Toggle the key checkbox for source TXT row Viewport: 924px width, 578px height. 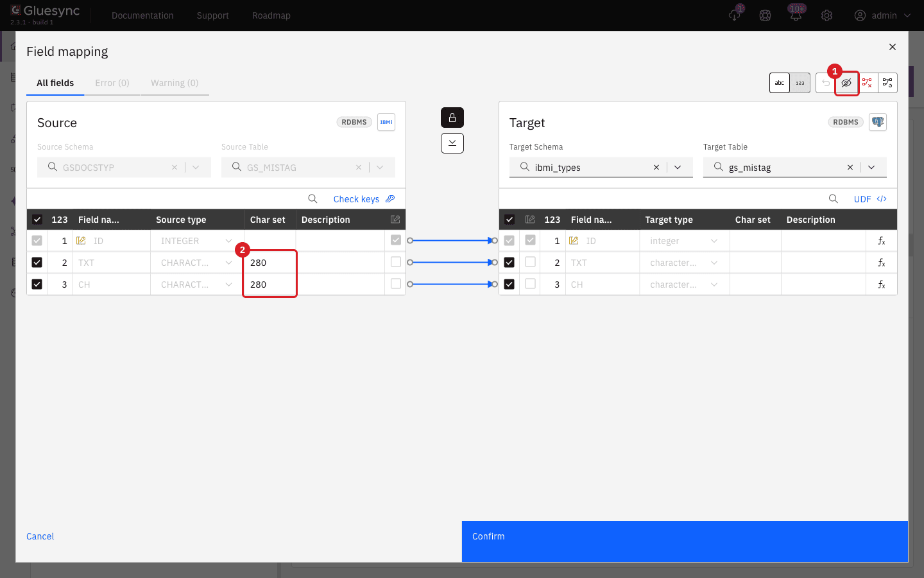[396, 262]
